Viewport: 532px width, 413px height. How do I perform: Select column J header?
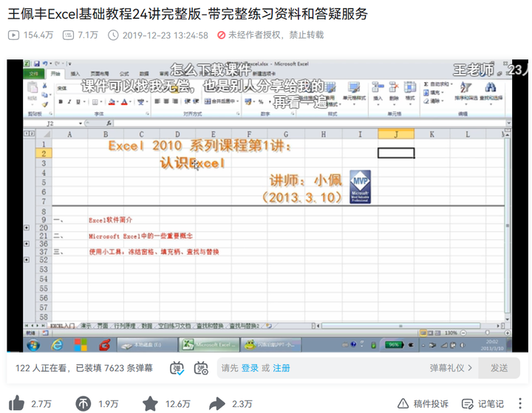[x=396, y=134]
